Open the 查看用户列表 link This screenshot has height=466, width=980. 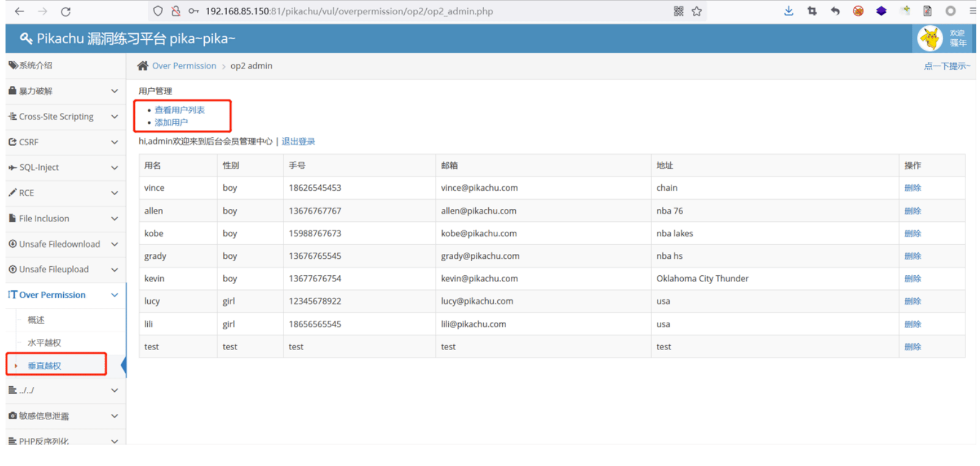click(180, 110)
